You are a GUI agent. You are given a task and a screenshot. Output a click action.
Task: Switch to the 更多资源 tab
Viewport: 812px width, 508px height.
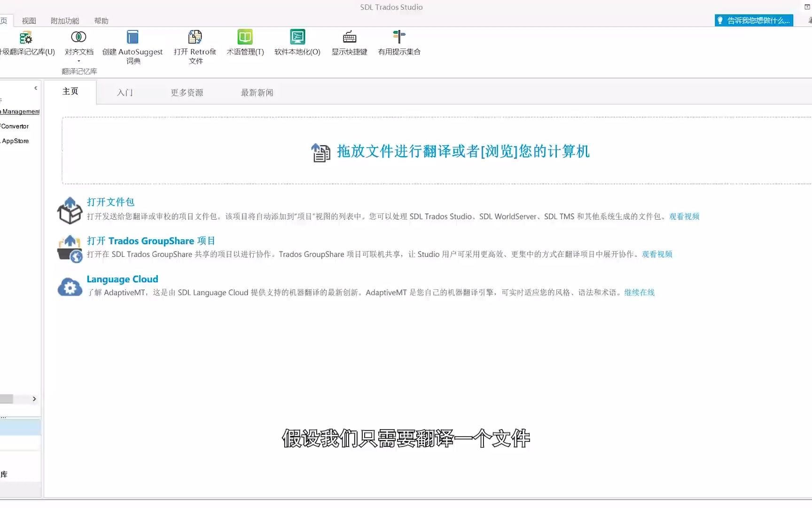click(x=187, y=93)
